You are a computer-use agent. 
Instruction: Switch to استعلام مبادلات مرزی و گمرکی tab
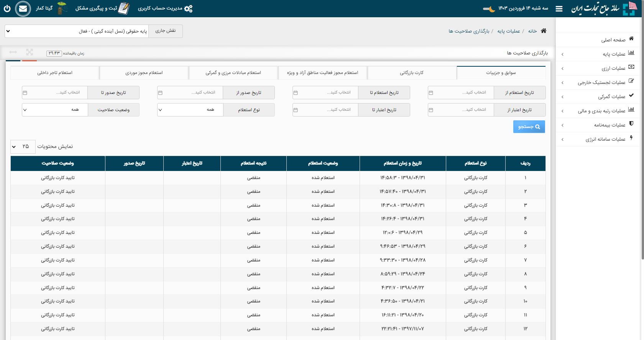click(233, 72)
